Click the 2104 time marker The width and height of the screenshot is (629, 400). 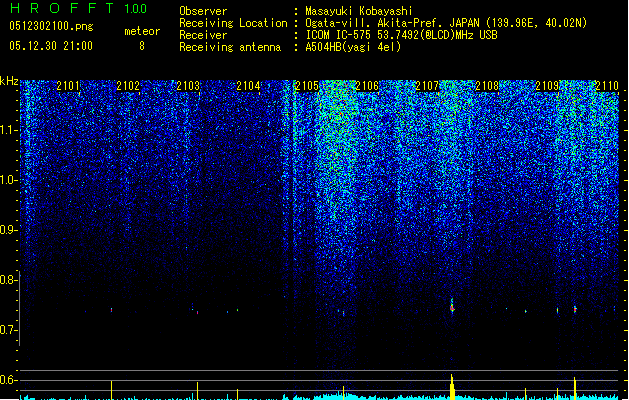[x=248, y=86]
